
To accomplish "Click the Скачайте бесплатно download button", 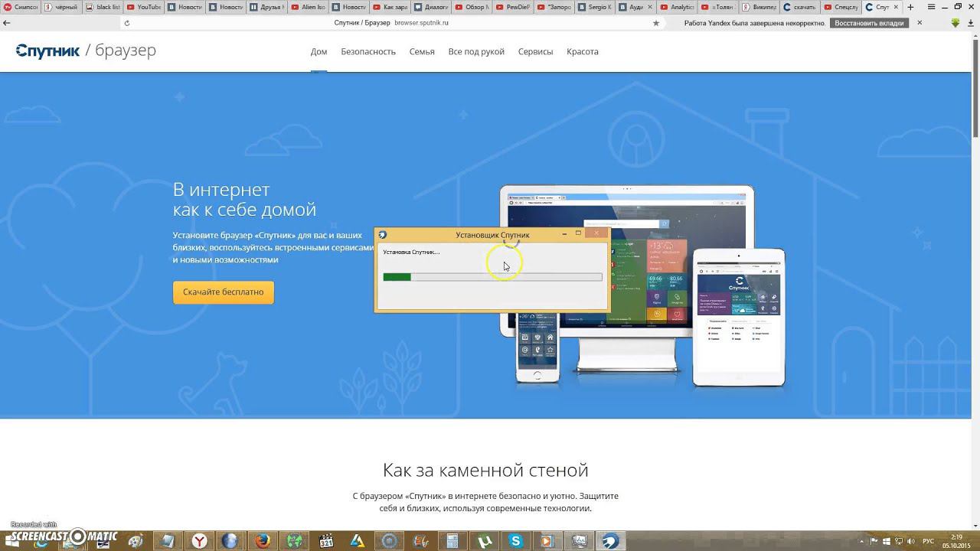I will (x=224, y=292).
